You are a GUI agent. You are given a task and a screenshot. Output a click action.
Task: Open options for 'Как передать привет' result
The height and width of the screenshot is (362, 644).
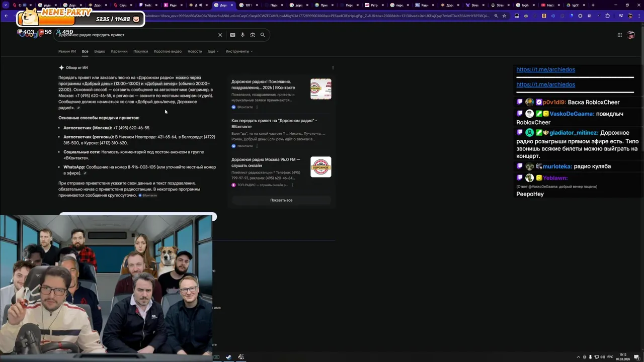coord(257,146)
